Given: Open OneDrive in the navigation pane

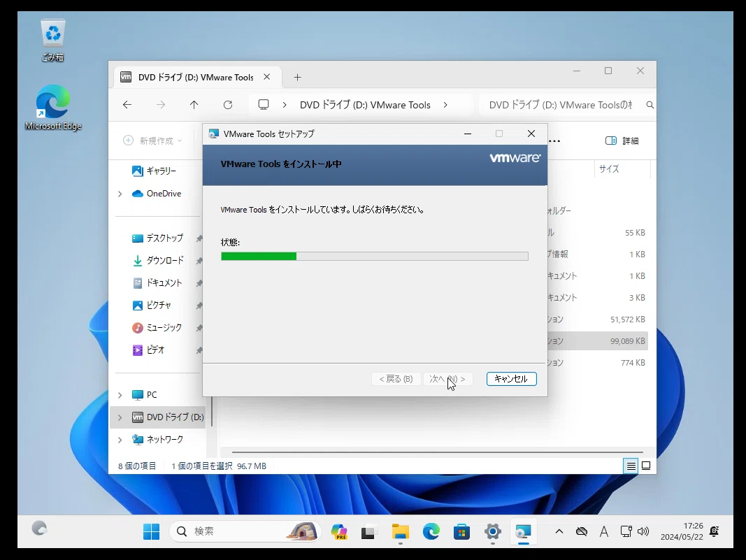Looking at the screenshot, I should pyautogui.click(x=157, y=193).
